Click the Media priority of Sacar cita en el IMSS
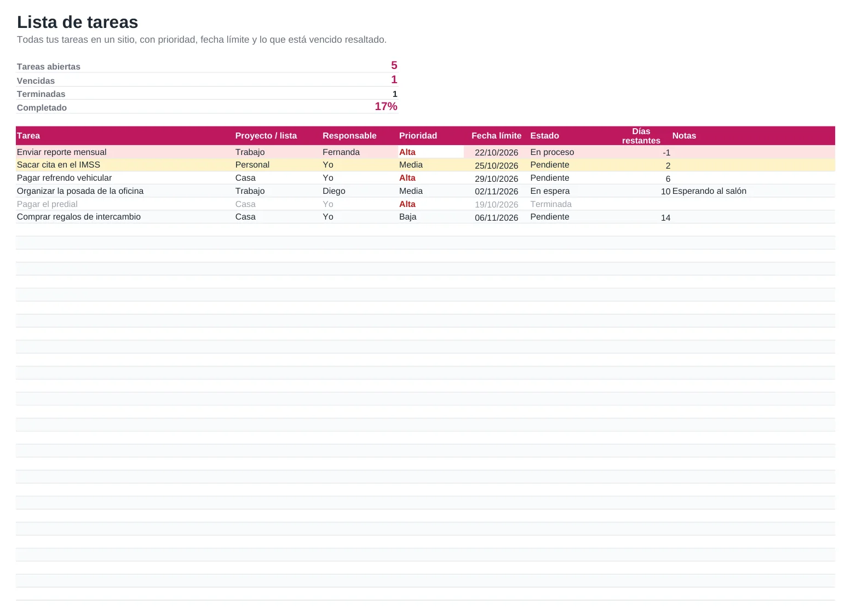Viewport: 851px width, 616px height. click(x=411, y=165)
